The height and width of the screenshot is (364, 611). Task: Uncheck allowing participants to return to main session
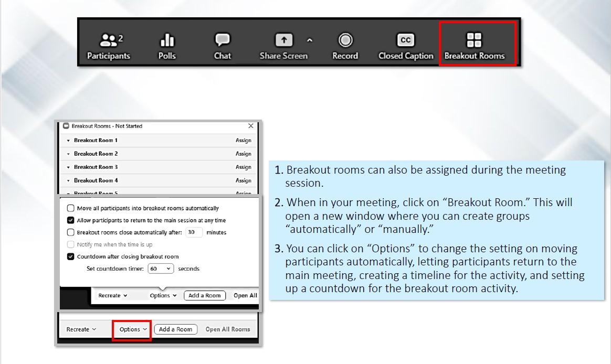tap(71, 220)
